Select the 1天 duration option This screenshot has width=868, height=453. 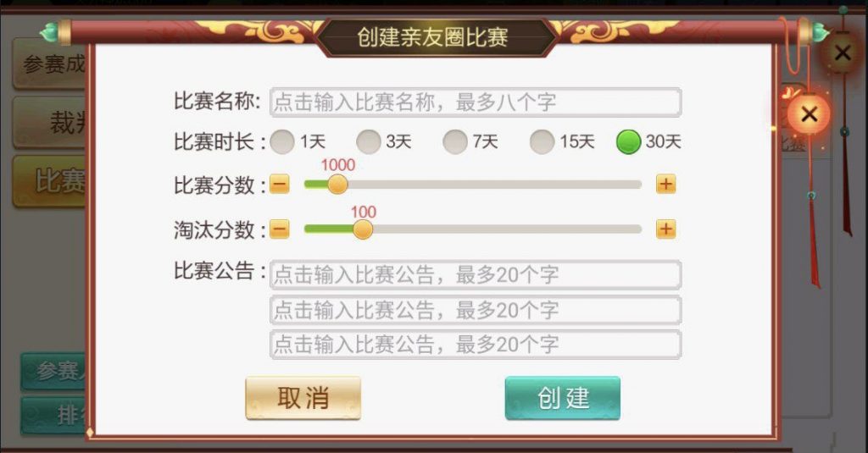point(283,142)
